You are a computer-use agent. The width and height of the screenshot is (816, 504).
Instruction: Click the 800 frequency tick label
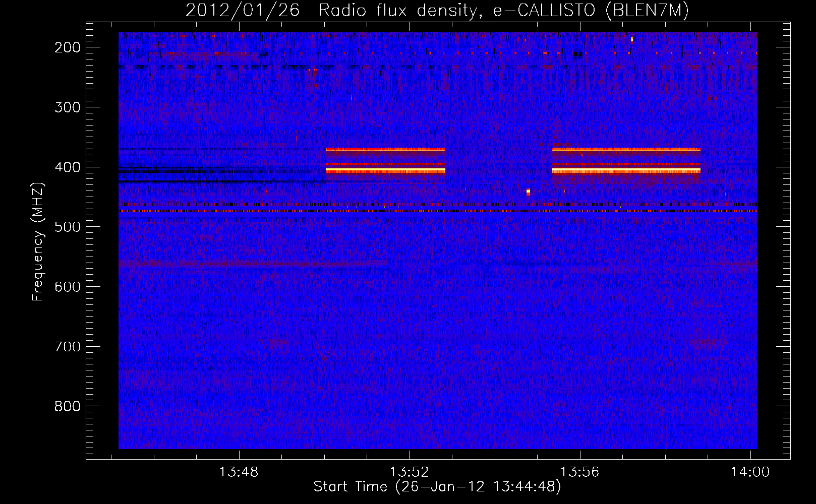[x=68, y=406]
